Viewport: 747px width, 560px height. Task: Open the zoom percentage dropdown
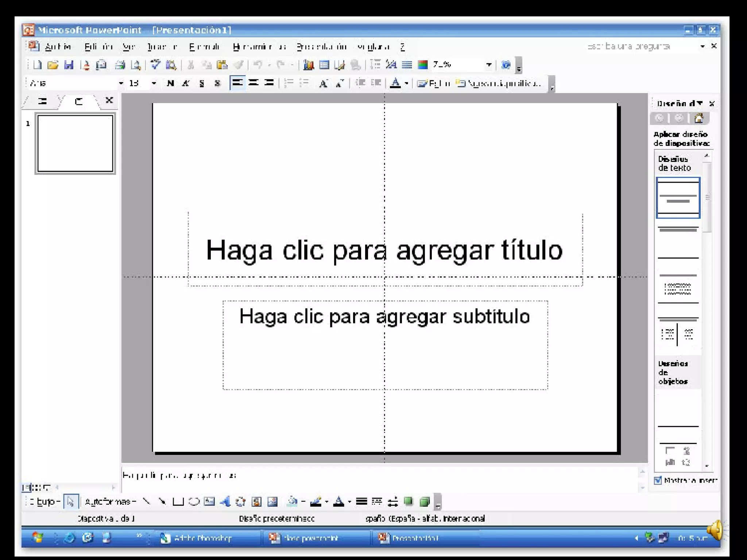pos(489,65)
